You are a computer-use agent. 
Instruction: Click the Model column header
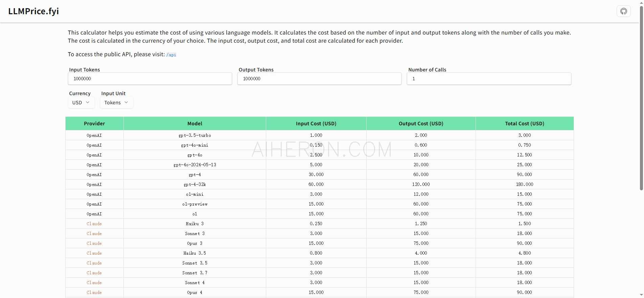195,124
